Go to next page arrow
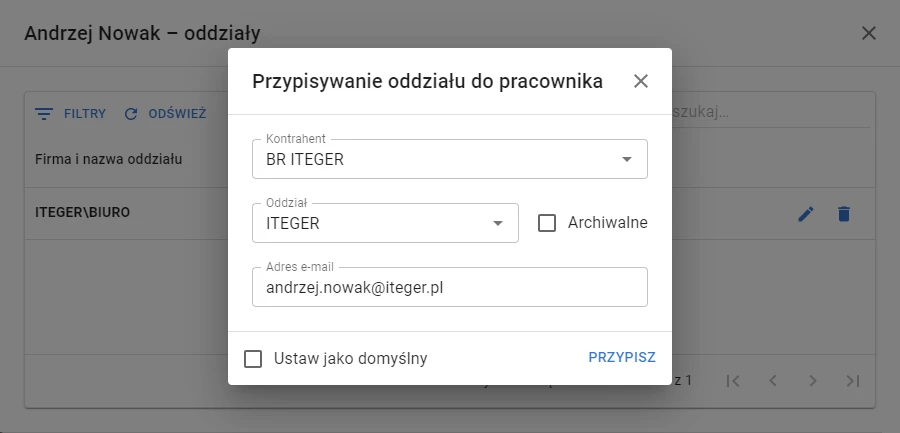Viewport: 900px width, 433px height. click(x=813, y=381)
